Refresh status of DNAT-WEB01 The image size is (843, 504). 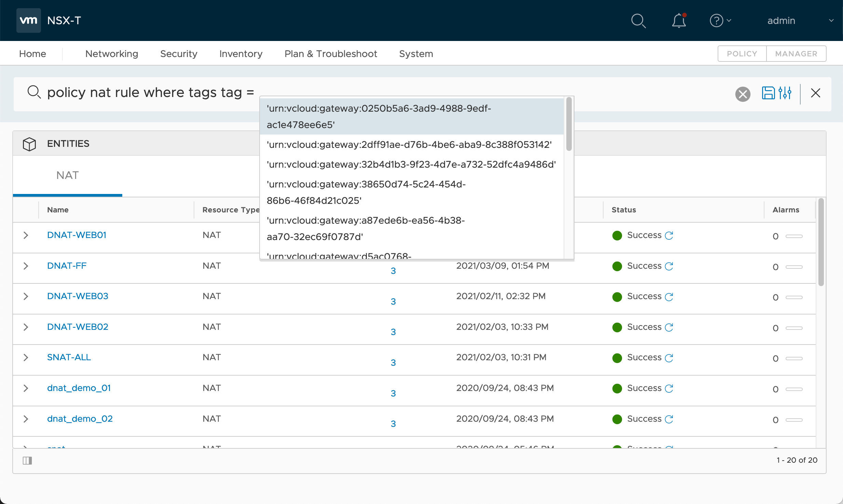pyautogui.click(x=669, y=235)
